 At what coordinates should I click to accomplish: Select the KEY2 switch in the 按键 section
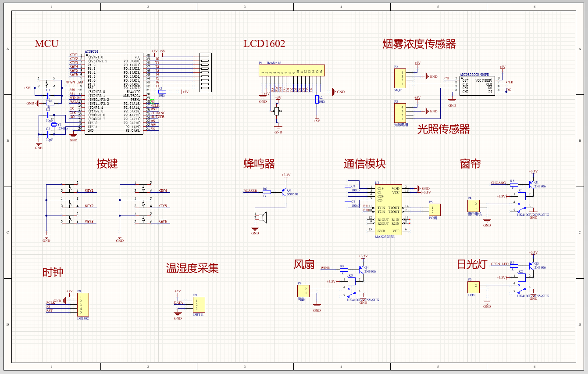69,203
